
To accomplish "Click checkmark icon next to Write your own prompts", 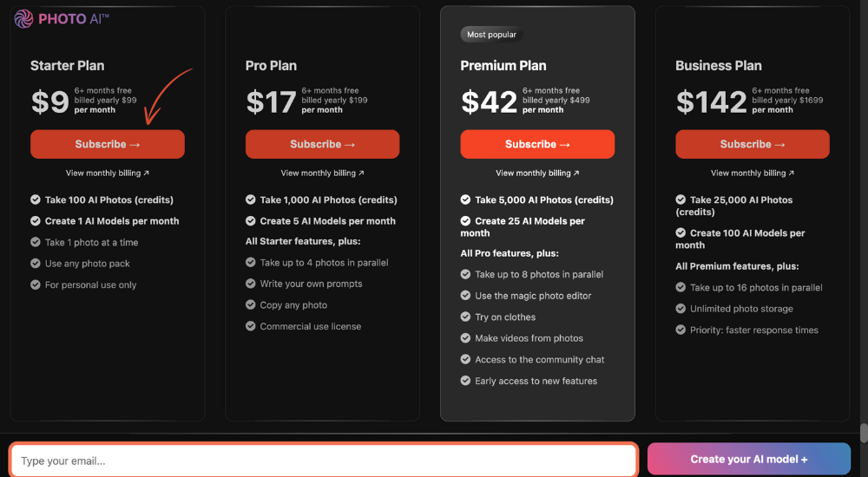I will (x=250, y=284).
